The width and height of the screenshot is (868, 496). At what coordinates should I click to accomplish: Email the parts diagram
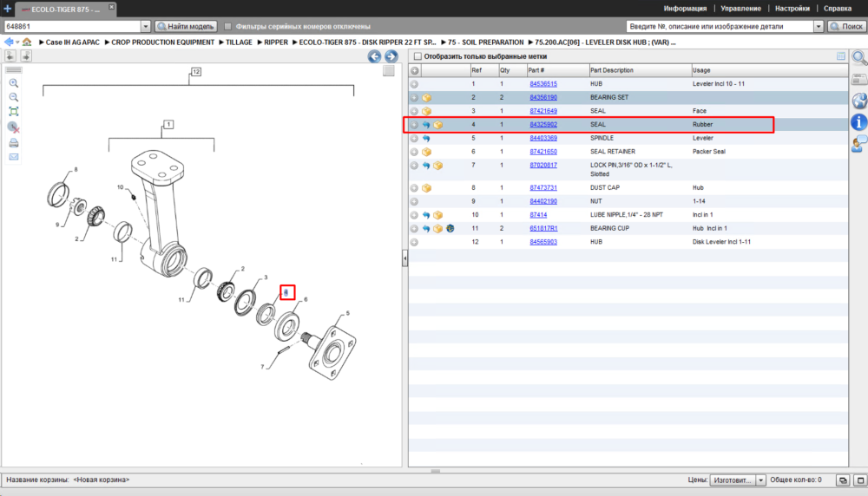coord(14,157)
